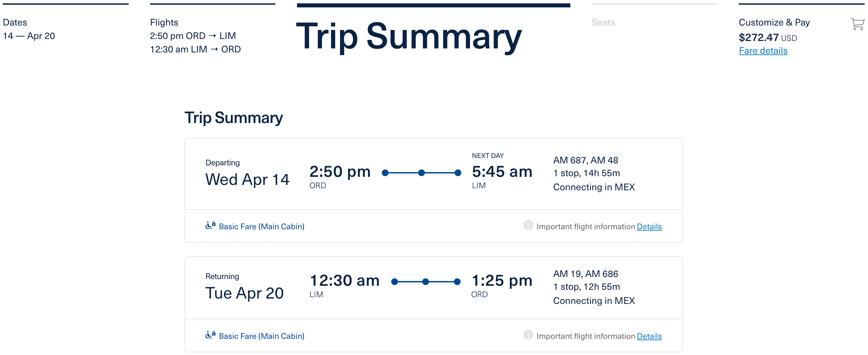Click the info icon for the departing flight
The image size is (868, 355).
(x=528, y=225)
